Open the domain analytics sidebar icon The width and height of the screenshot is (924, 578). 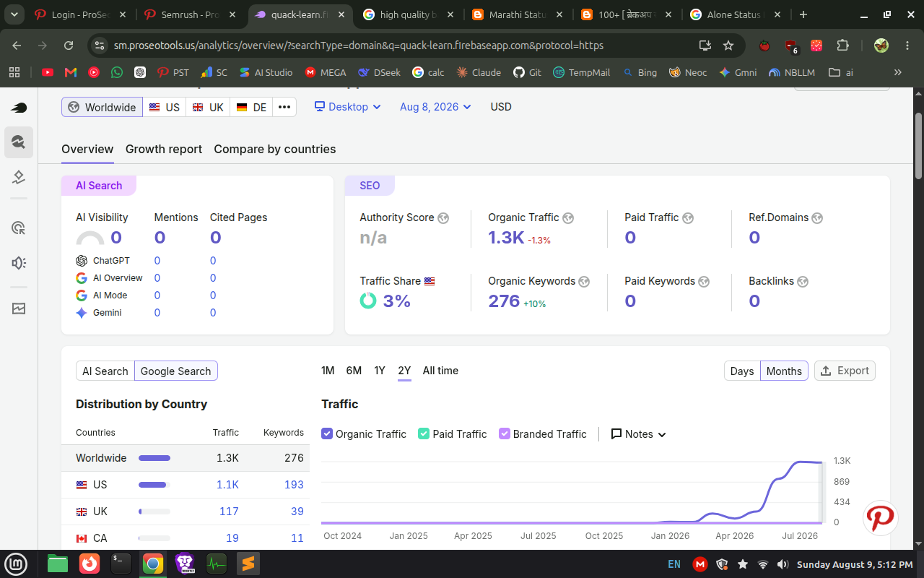coord(19,142)
